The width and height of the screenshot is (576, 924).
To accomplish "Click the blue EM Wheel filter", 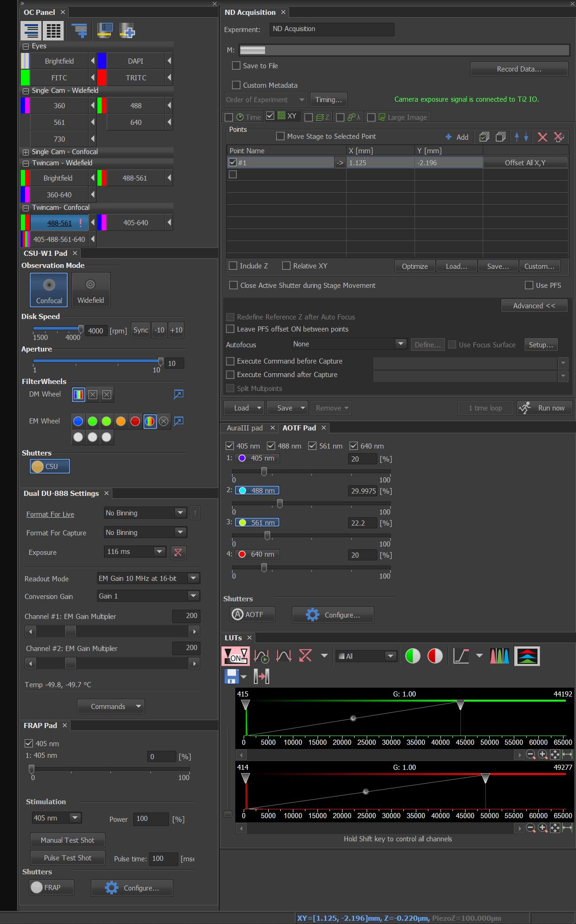I will click(x=78, y=421).
